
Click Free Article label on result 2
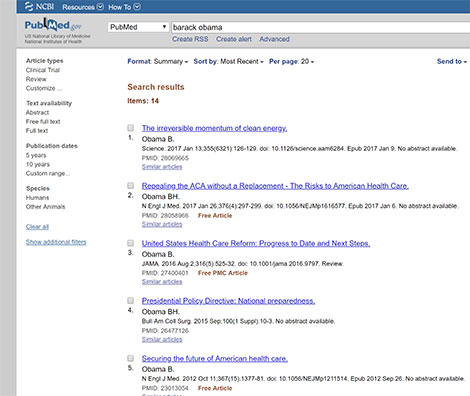[x=215, y=216]
